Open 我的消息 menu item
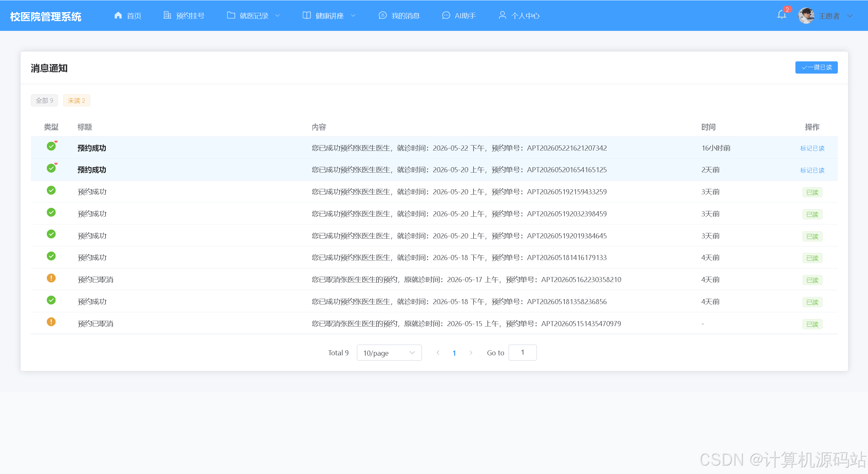 (x=399, y=16)
